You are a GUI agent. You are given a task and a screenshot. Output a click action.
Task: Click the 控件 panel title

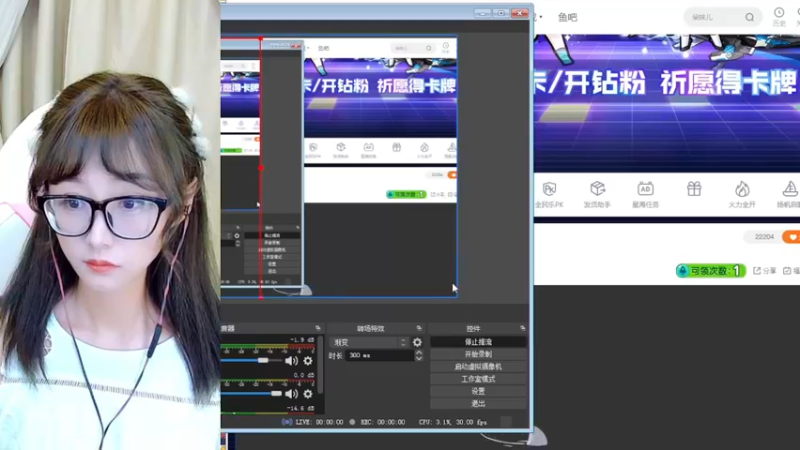point(473,329)
